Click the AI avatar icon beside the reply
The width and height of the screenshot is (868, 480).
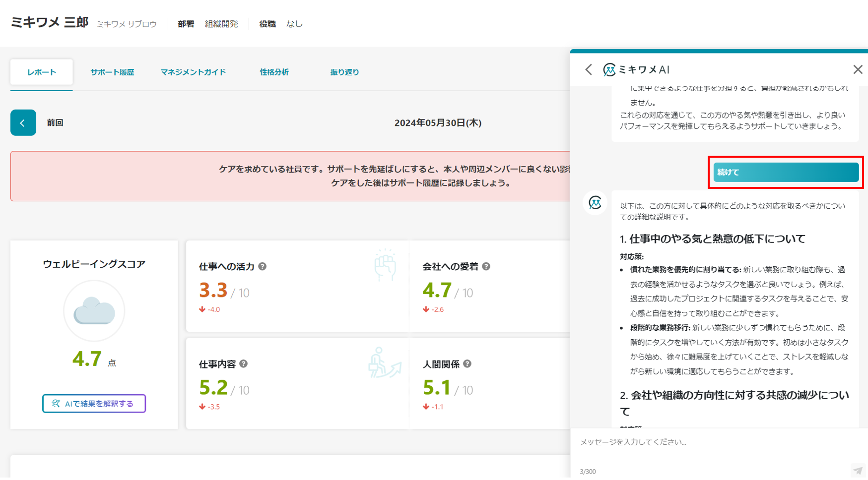(595, 203)
